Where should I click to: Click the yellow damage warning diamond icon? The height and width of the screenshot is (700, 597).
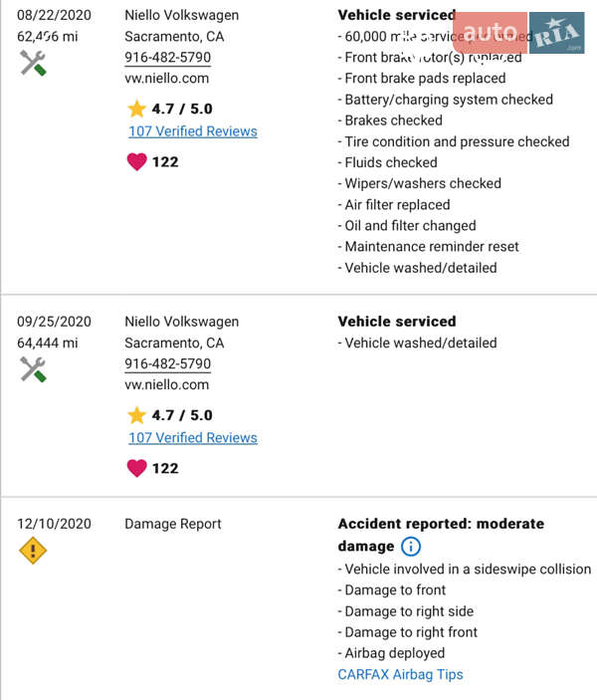pos(33,550)
